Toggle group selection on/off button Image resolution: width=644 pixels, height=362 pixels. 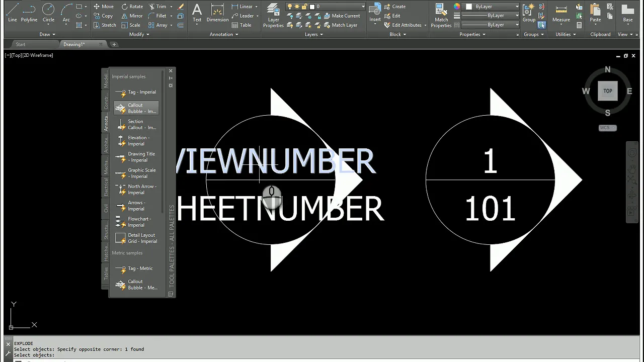pyautogui.click(x=541, y=25)
